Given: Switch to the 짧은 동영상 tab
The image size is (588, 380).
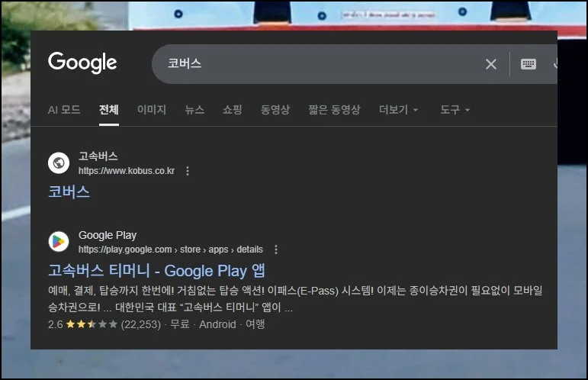Looking at the screenshot, I should [334, 110].
